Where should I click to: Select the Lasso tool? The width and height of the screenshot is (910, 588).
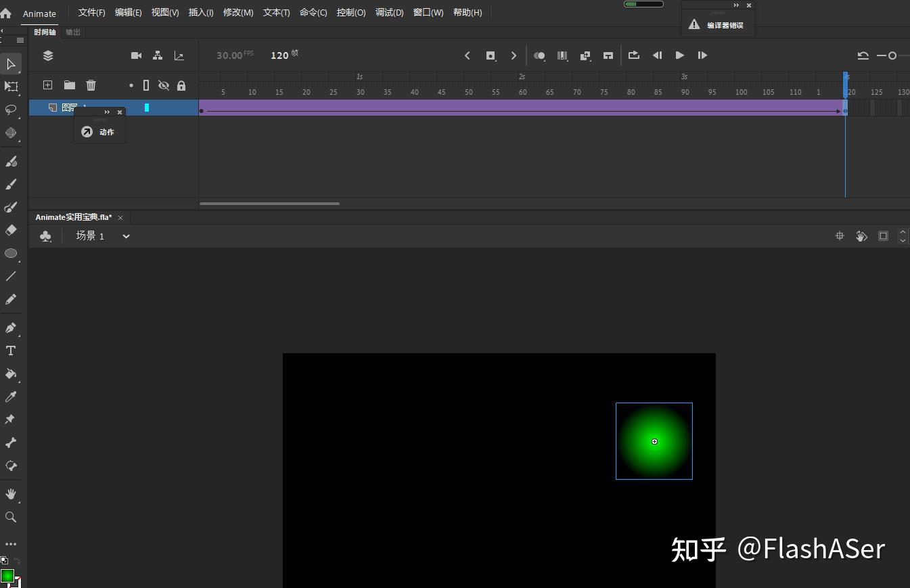11,110
